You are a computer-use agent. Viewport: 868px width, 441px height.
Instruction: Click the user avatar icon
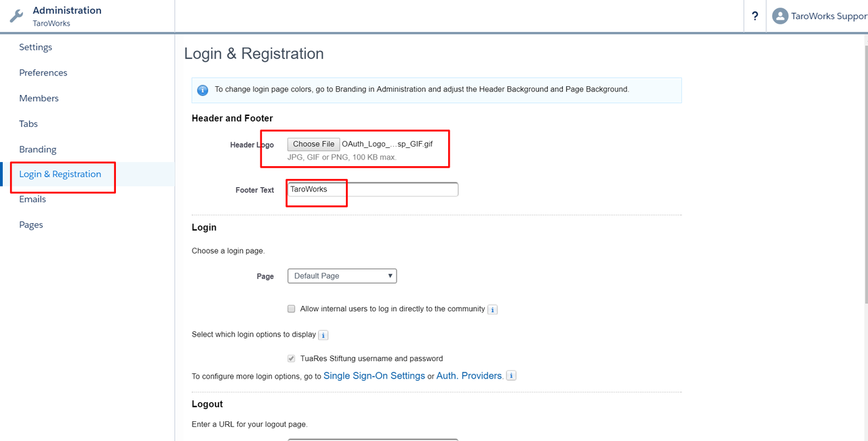[x=780, y=16]
